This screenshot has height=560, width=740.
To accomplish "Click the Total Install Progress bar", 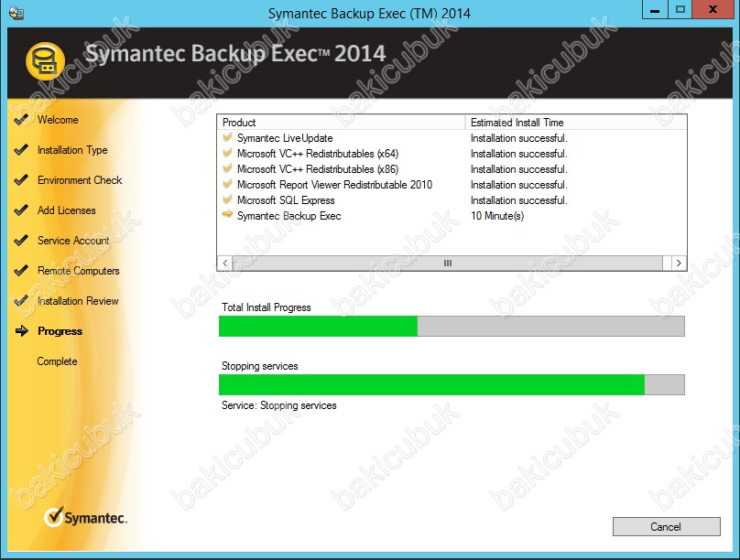I will (452, 326).
